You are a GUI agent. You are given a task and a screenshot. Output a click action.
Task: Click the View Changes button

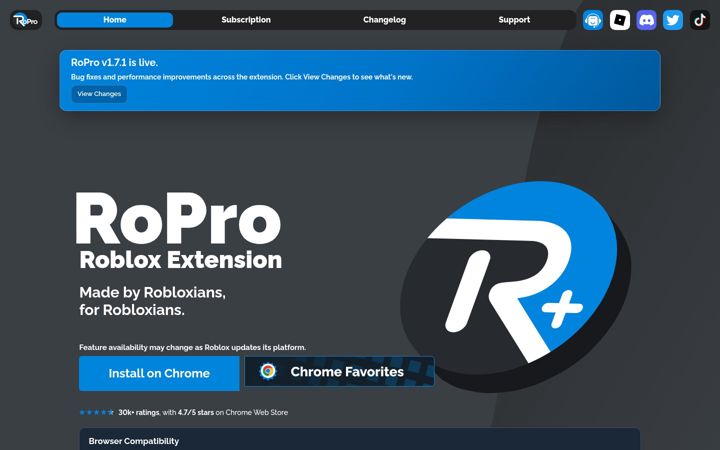(99, 94)
